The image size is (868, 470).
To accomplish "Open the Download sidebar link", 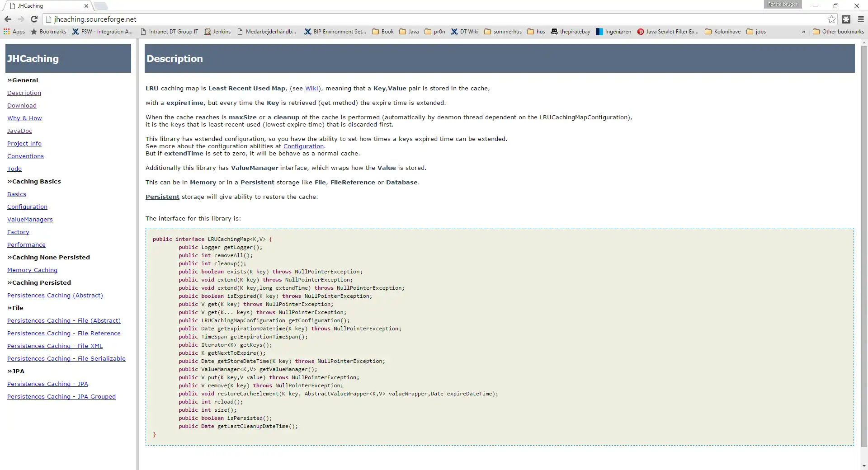I will 22,105.
